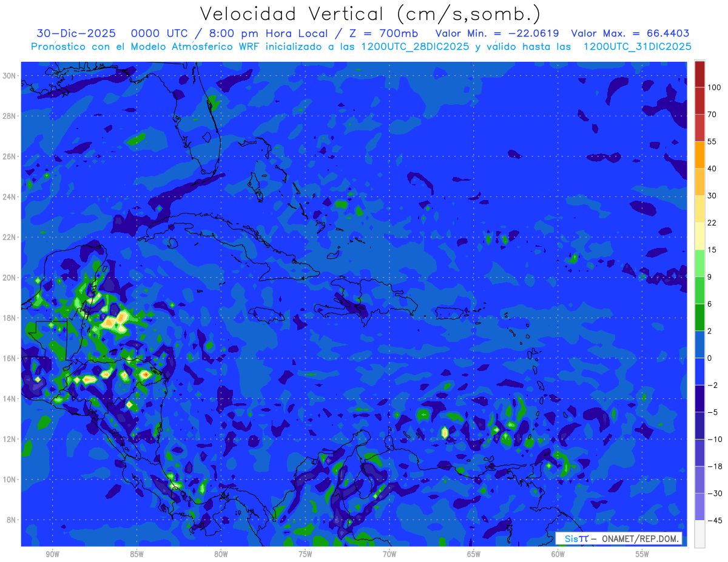
Task: Click the 14N latitude label
Action: [x=10, y=399]
